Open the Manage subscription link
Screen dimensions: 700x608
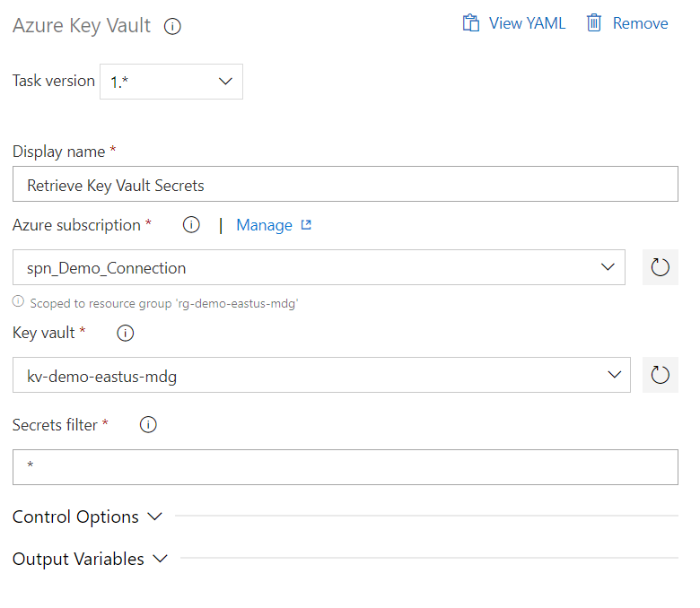(x=264, y=225)
